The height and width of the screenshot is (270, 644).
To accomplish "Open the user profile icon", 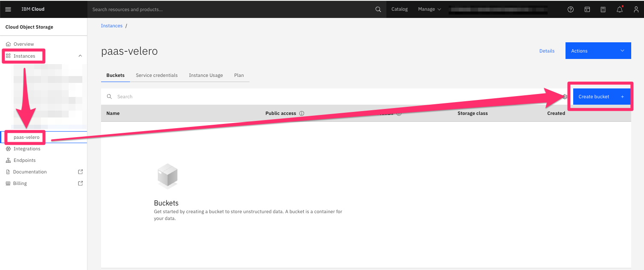I will tap(636, 9).
